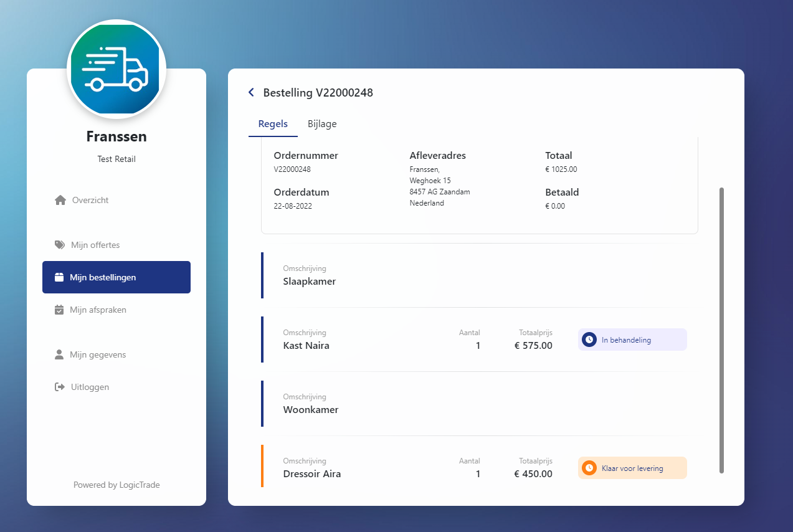Click the Uitloggen link
Image resolution: width=793 pixels, height=532 pixels.
[x=90, y=387]
